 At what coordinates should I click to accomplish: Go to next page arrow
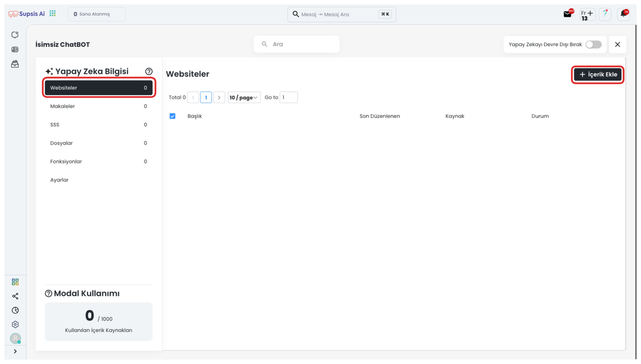pos(219,97)
